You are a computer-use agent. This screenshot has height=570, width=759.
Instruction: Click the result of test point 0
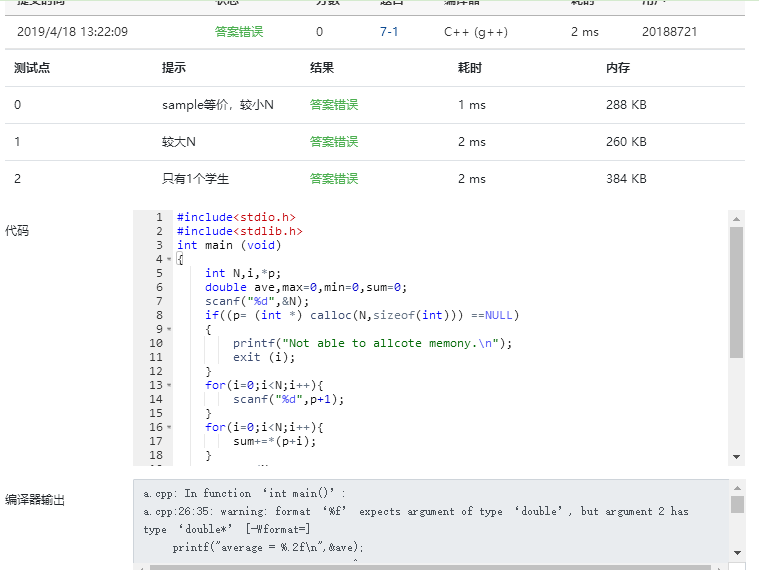(334, 105)
